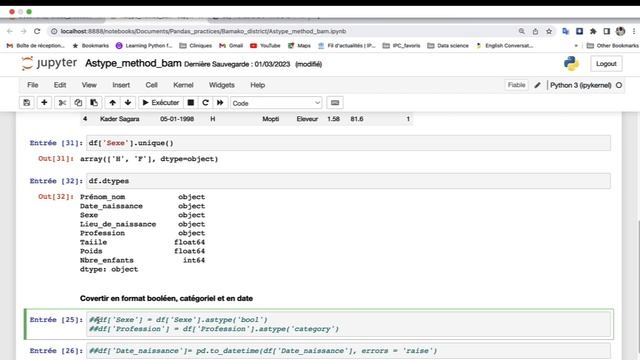Open the IPC_favoris bookmark folder
The height and width of the screenshot is (360, 640).
(401, 46)
